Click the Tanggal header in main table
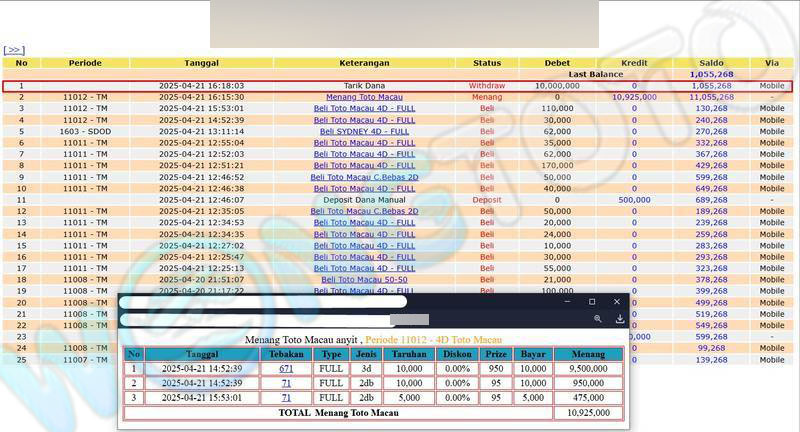The width and height of the screenshot is (800, 432). pyautogui.click(x=201, y=63)
